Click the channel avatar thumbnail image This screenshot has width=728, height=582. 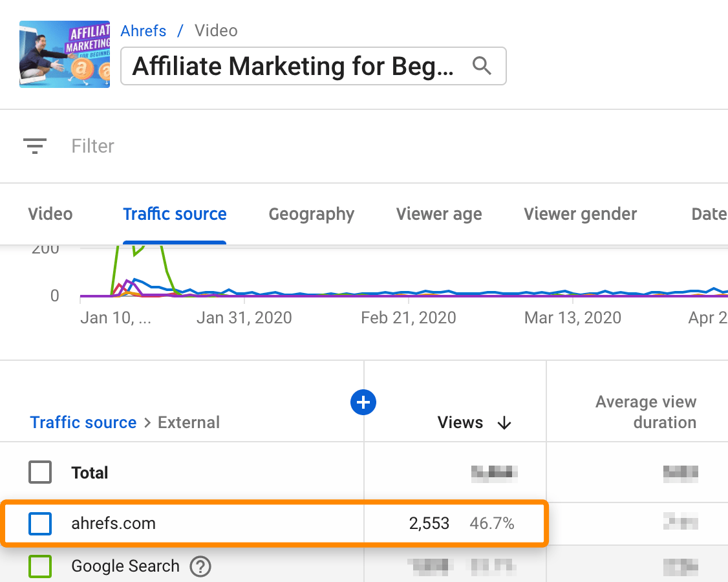[65, 54]
